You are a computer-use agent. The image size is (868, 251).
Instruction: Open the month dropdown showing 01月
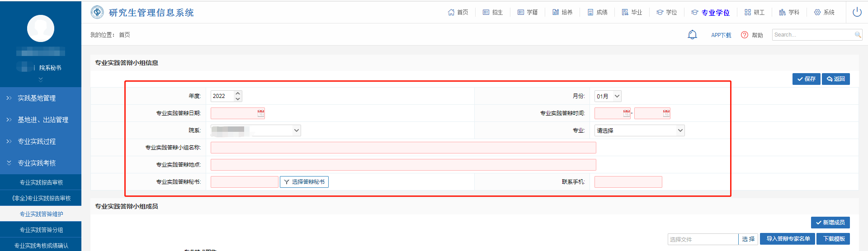[608, 96]
